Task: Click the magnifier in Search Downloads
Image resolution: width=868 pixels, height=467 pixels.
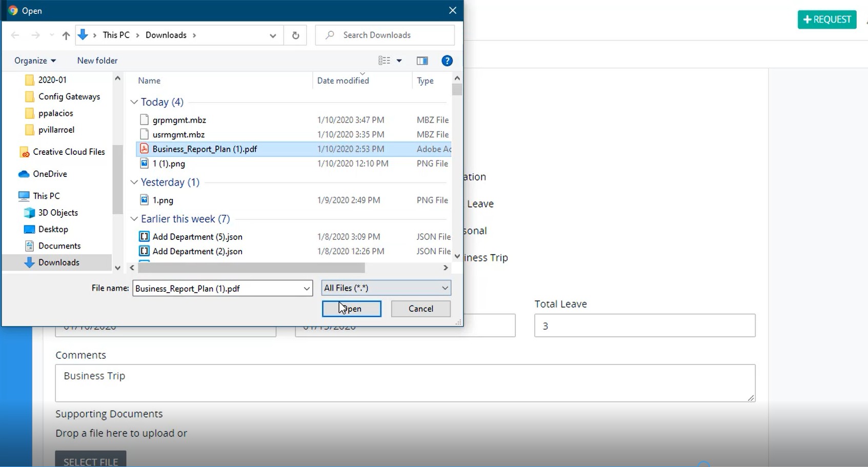Action: tap(329, 35)
